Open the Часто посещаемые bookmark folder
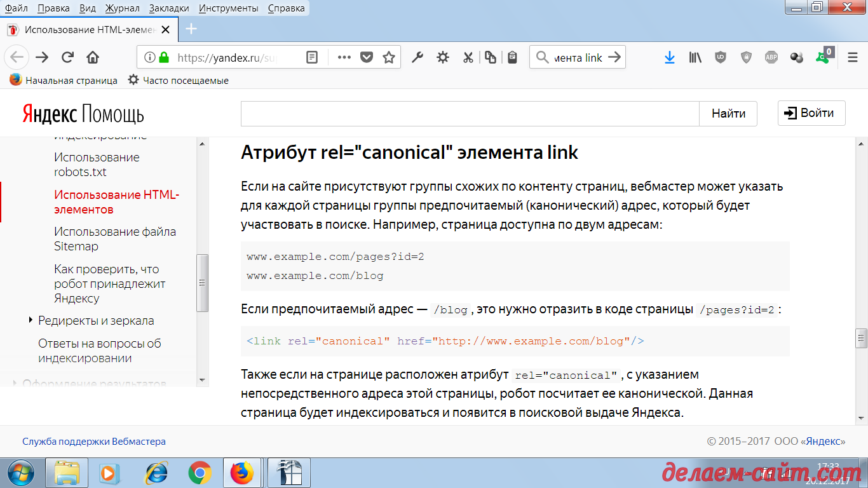Viewport: 868px width, 488px height. coord(178,81)
